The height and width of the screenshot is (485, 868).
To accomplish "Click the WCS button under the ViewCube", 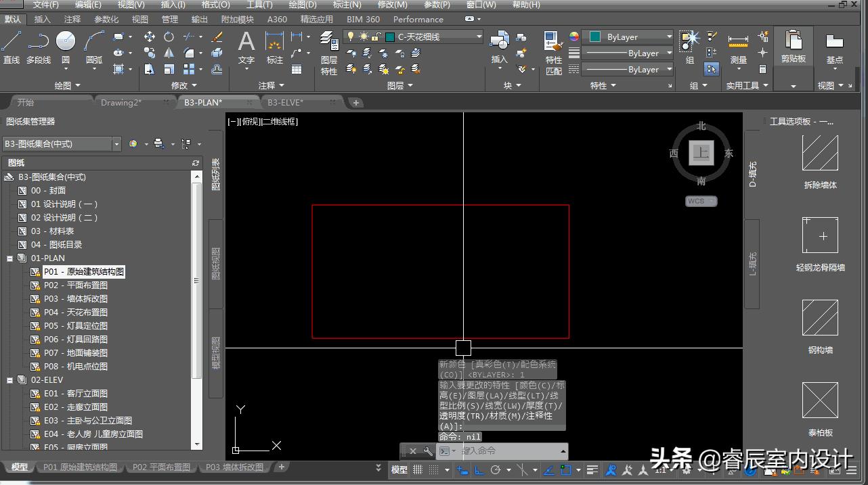I will click(x=700, y=201).
